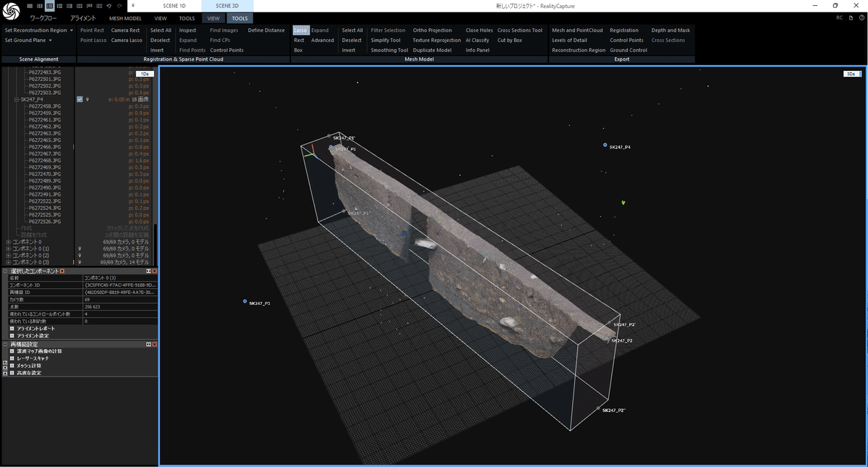Click SK247_P3 control point marker in 3D view

[245, 301]
